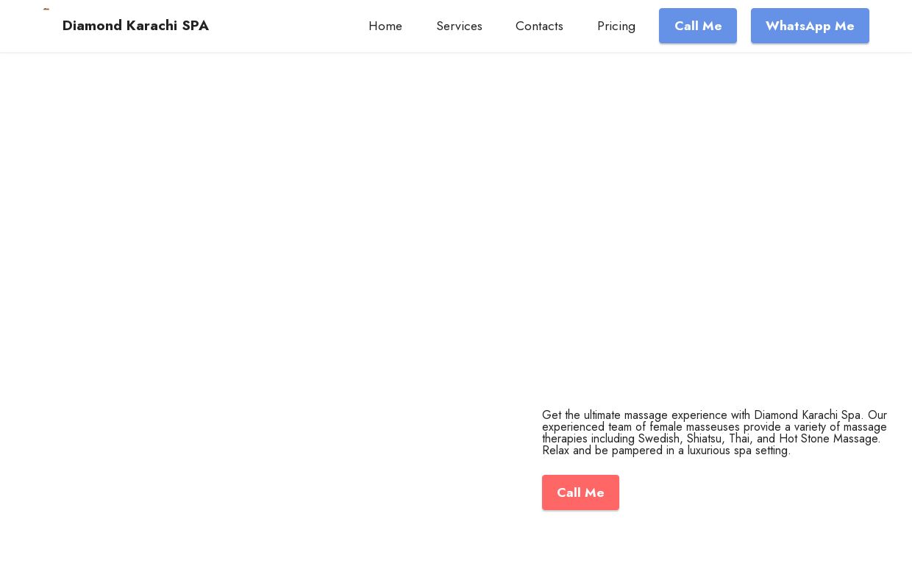Screen dimensions: 912x588
Task: Navigate to the Contacts section
Action: (x=539, y=26)
